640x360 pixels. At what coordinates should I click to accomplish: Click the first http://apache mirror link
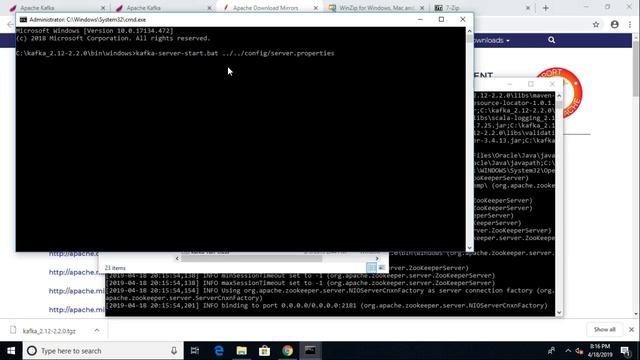coord(73,254)
